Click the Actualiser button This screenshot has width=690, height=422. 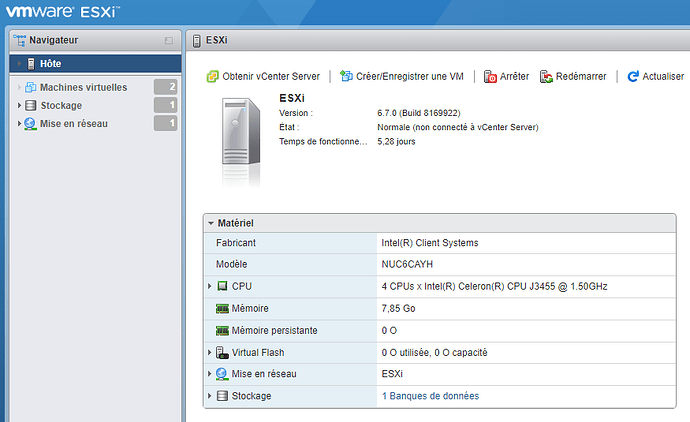[656, 77]
